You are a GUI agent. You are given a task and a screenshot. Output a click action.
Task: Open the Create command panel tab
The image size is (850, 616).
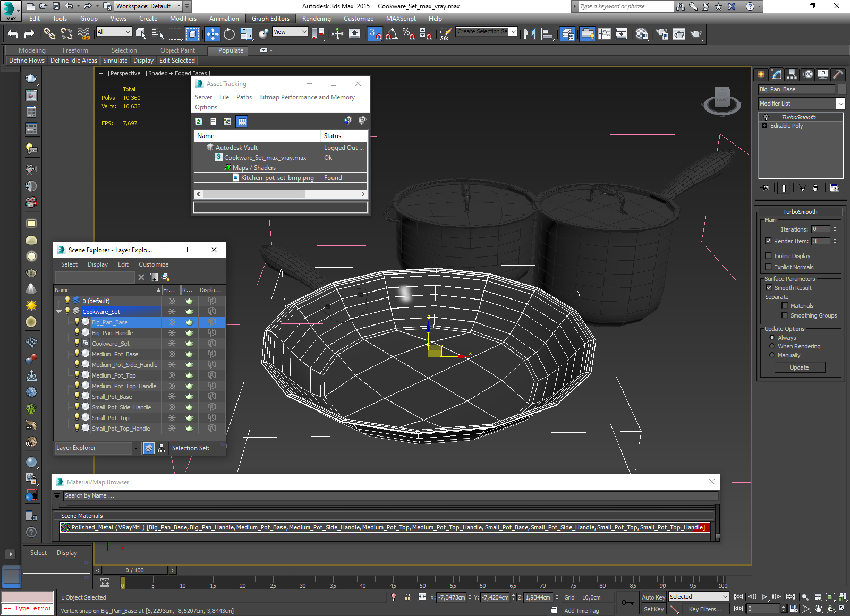tap(761, 74)
